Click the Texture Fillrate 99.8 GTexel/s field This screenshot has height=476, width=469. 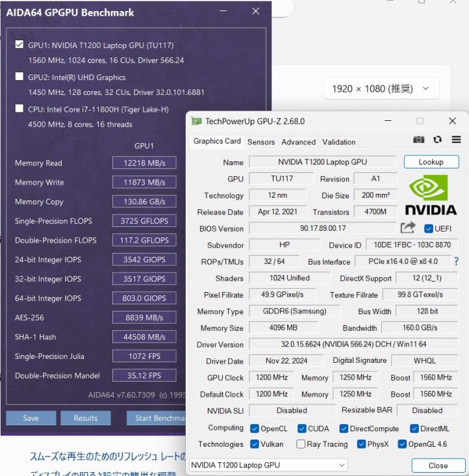coord(420,295)
